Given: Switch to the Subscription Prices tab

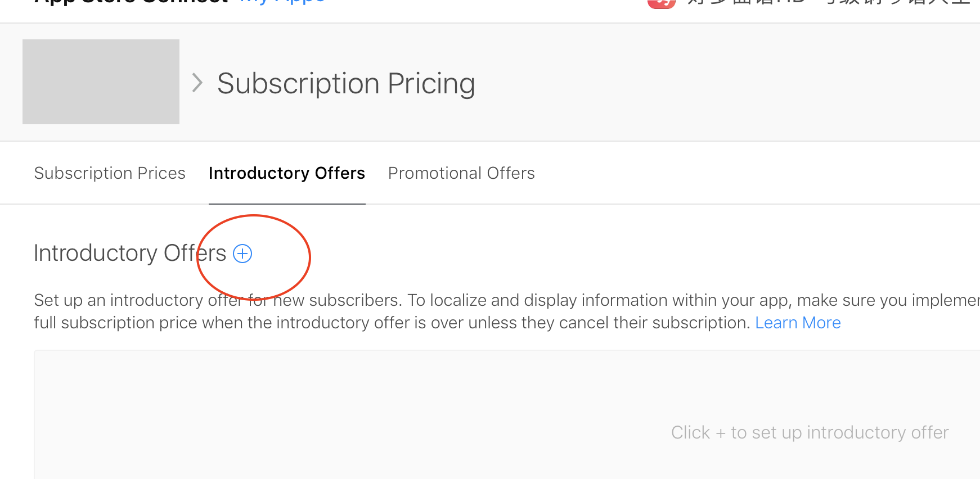Looking at the screenshot, I should tap(110, 173).
